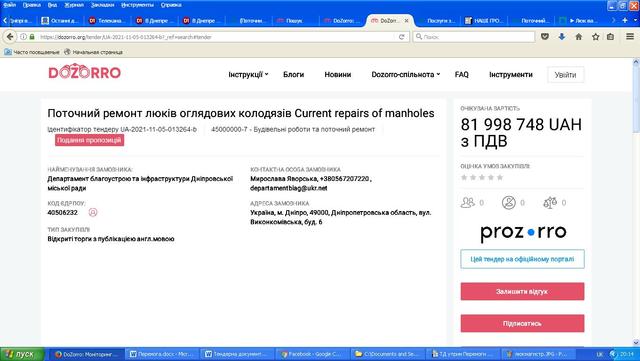Viewport: 640px width, 361px height.
Task: Click the EDRPOU code 40506232
Action: (62, 212)
